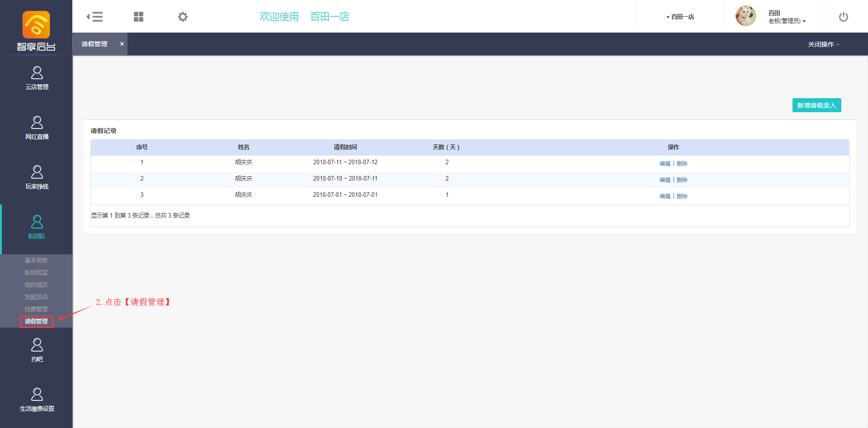Image resolution: width=868 pixels, height=428 pixels.
Task: Open the grid apps icon in header
Action: pyautogui.click(x=138, y=17)
